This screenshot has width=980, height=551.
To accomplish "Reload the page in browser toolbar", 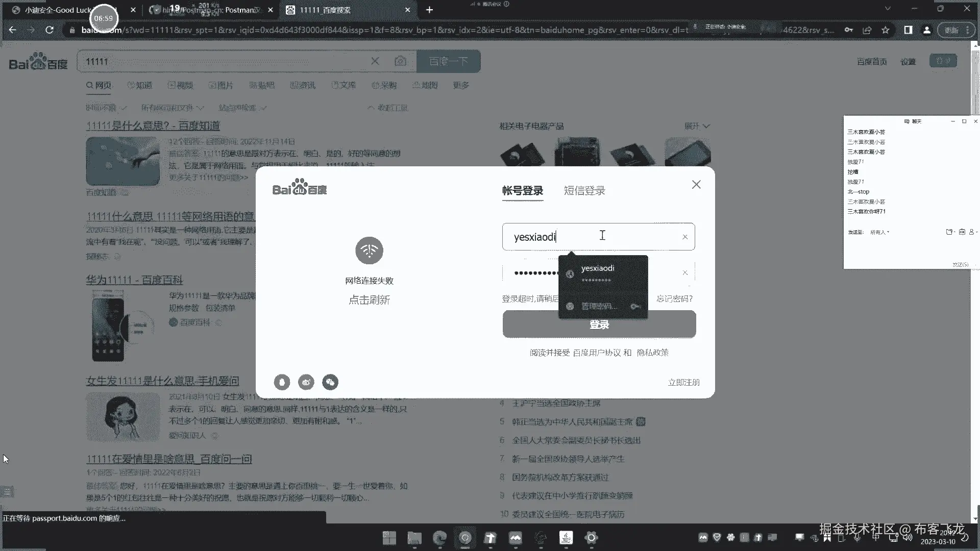I will tap(50, 30).
